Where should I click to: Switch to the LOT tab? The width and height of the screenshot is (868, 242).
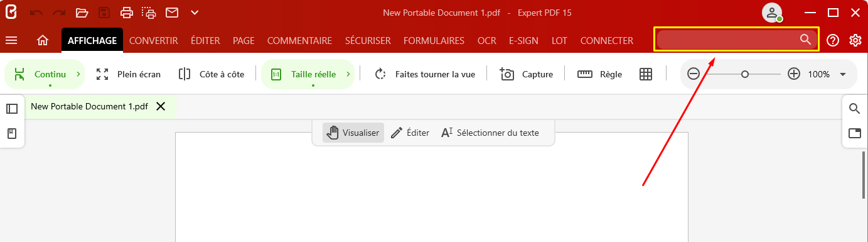(x=559, y=40)
